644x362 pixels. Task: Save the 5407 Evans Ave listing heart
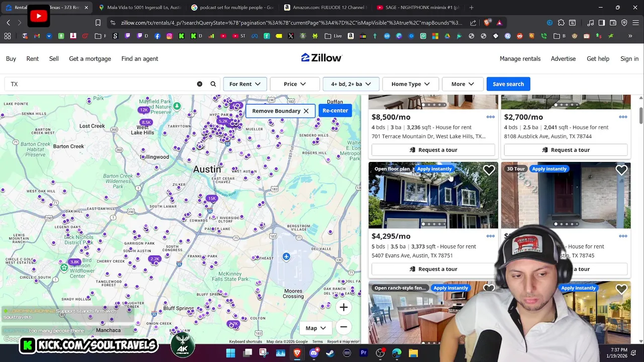click(489, 170)
